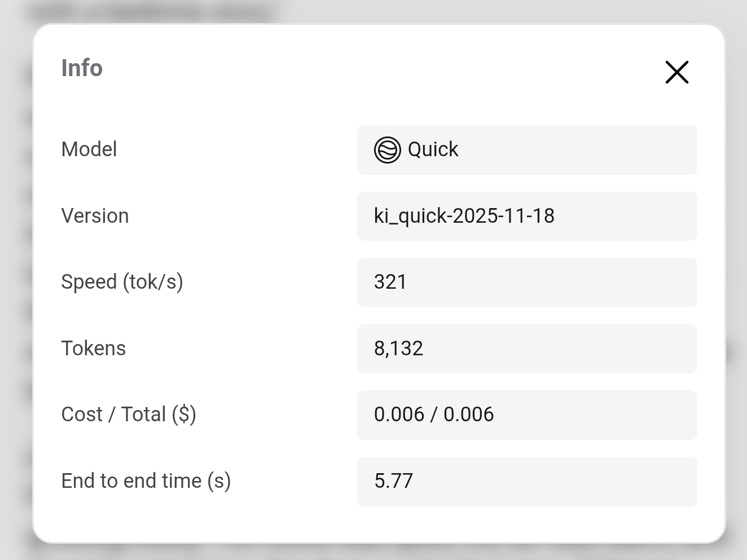Click the Version row label

click(x=95, y=216)
